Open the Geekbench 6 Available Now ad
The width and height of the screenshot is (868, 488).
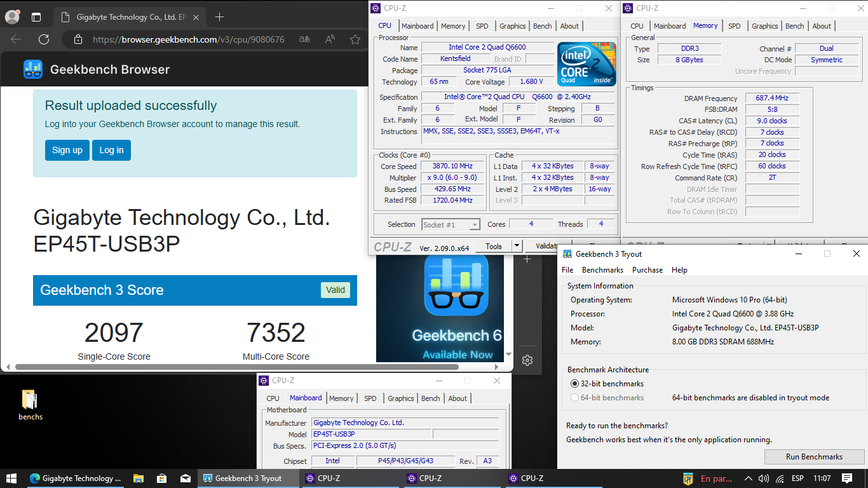pos(440,308)
